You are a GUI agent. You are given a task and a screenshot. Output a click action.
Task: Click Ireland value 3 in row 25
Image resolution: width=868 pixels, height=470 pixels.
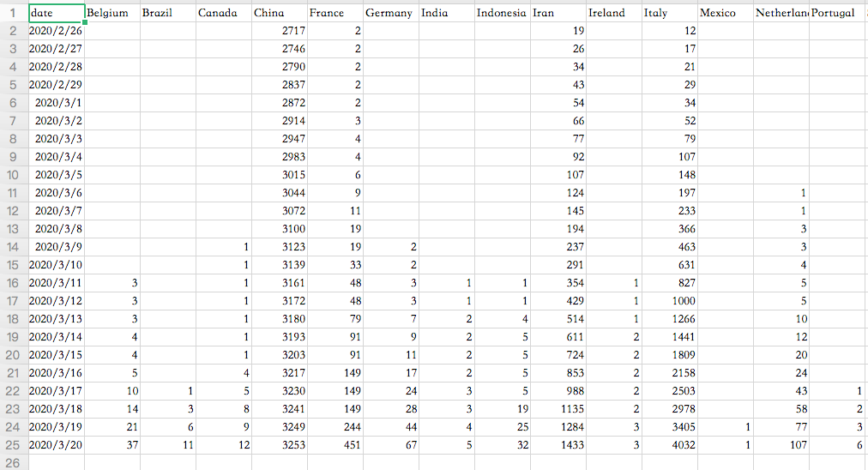pyautogui.click(x=614, y=445)
